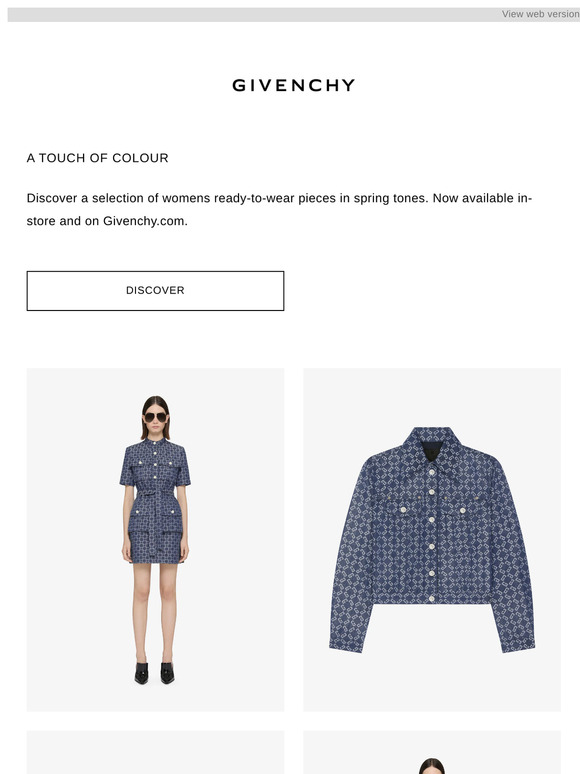Click the Givenchy.com text in description

(144, 221)
